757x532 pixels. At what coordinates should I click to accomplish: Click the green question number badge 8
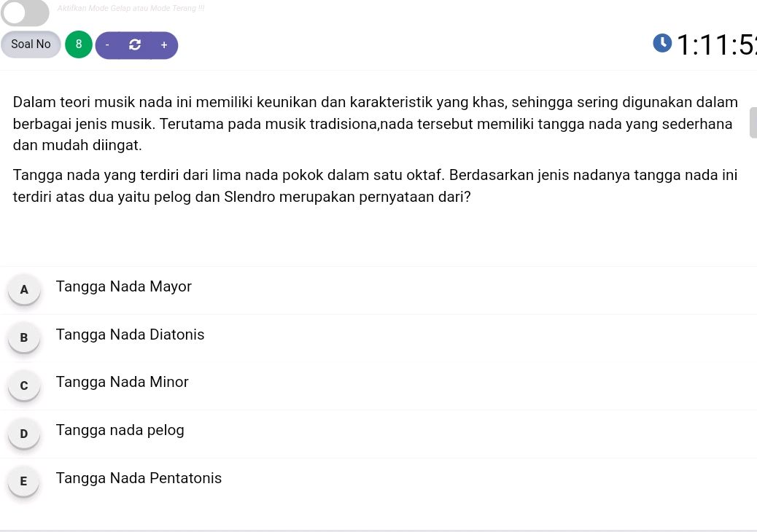[x=78, y=44]
